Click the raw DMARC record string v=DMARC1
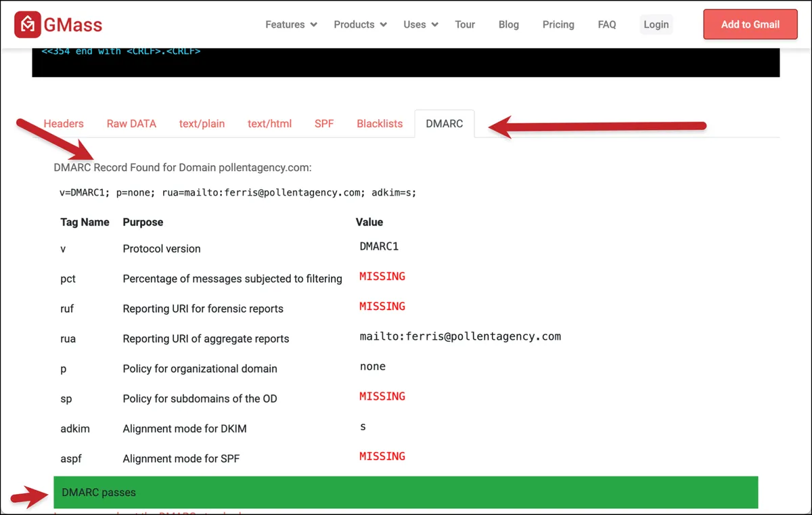 click(238, 192)
